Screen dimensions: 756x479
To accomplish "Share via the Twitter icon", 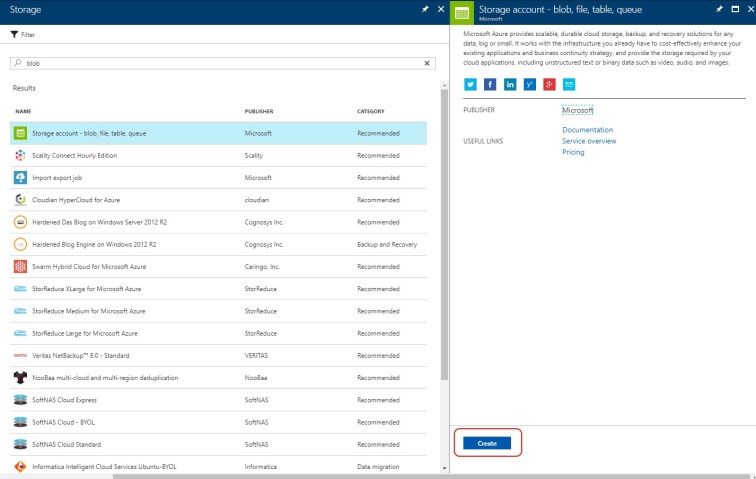I will [470, 84].
